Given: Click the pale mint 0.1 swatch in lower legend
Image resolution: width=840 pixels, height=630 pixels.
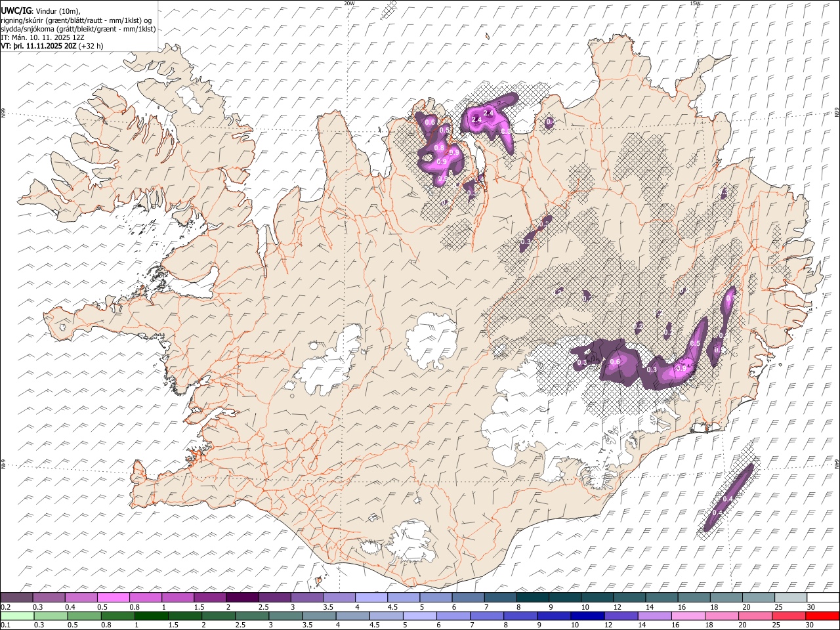Looking at the screenshot, I should tap(17, 616).
